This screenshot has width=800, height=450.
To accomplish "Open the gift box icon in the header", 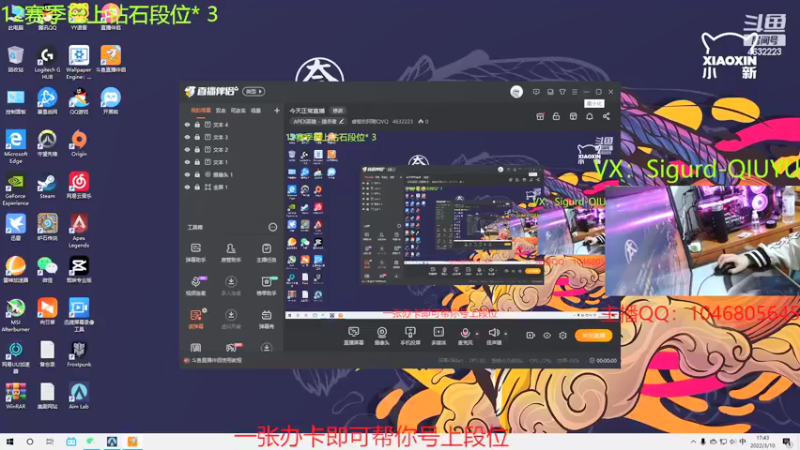I will tap(540, 116).
